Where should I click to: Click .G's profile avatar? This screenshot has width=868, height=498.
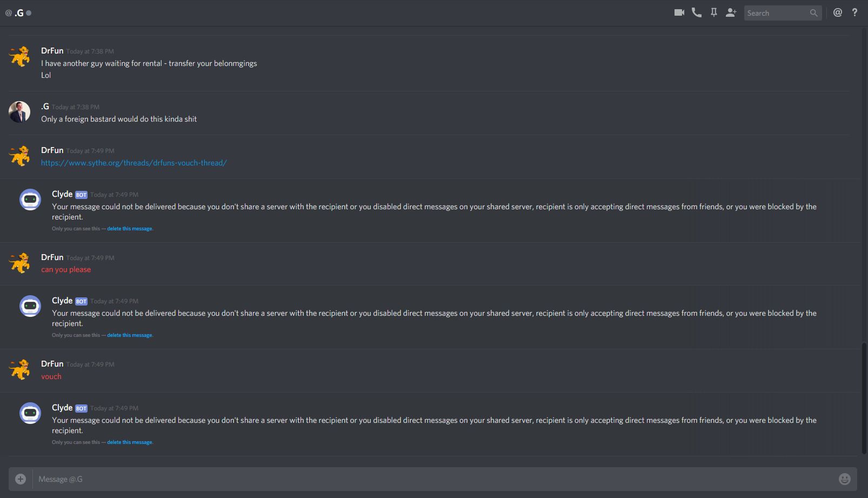pyautogui.click(x=19, y=112)
